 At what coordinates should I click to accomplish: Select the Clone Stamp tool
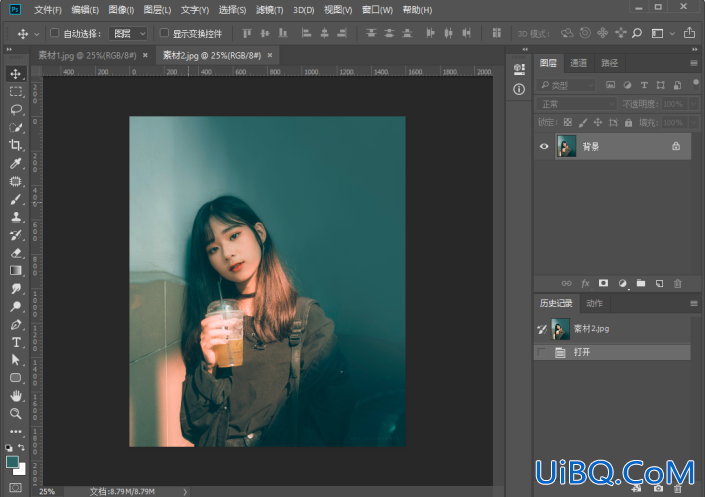pos(16,217)
